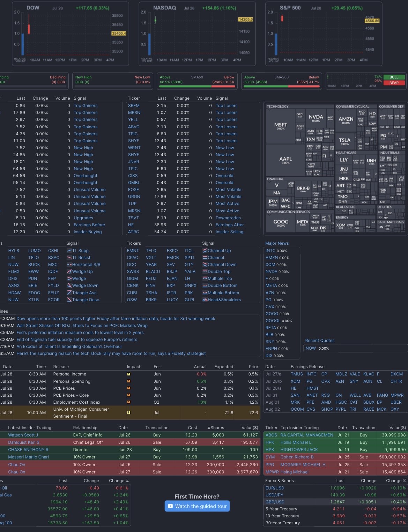408x532 pixels.
Task: Select the Channel Down pattern icon
Action: coord(205,265)
